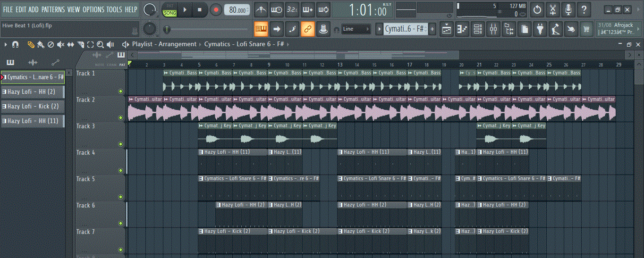Image resolution: width=644 pixels, height=258 pixels.
Task: Open tempo tapper icon
Action: click(556, 29)
